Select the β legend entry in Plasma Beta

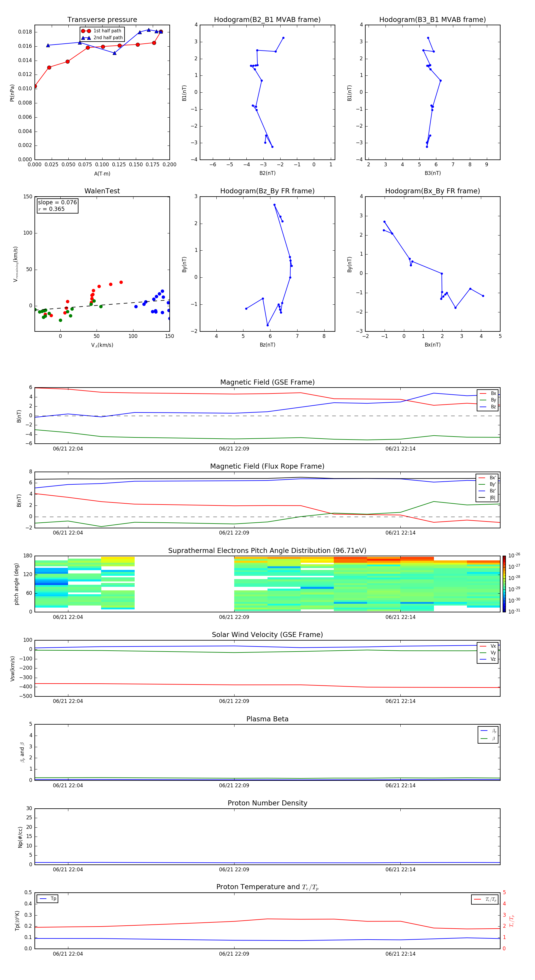[x=488, y=739]
